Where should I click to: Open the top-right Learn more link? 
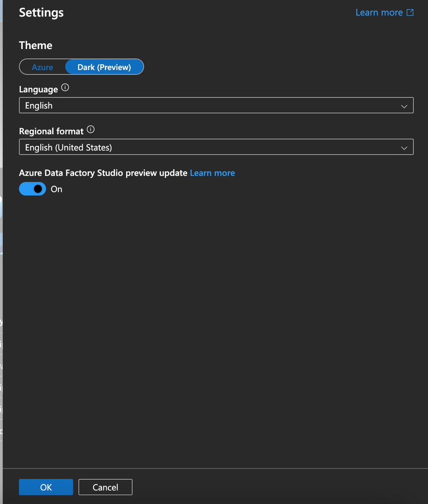point(379,13)
